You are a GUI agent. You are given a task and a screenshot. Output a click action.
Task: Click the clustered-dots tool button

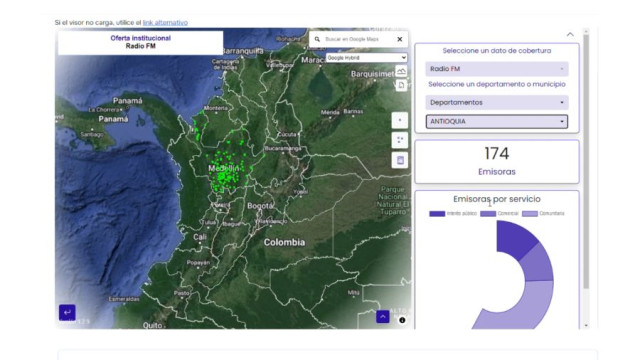point(400,140)
